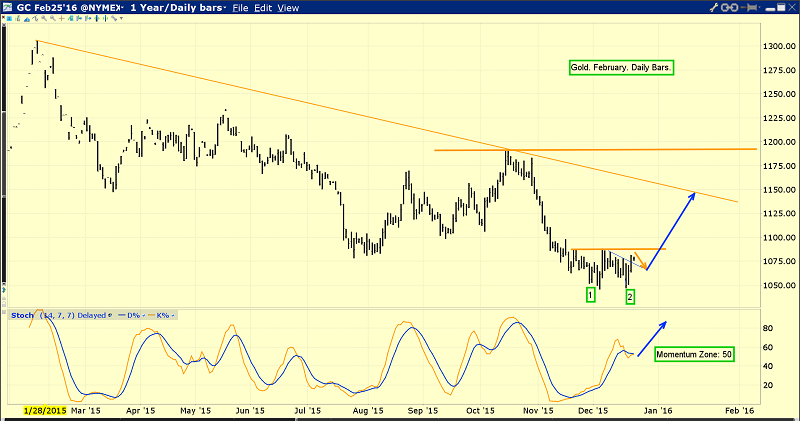Minimize the chart window
The height and width of the screenshot is (421, 800).
[x=762, y=7]
